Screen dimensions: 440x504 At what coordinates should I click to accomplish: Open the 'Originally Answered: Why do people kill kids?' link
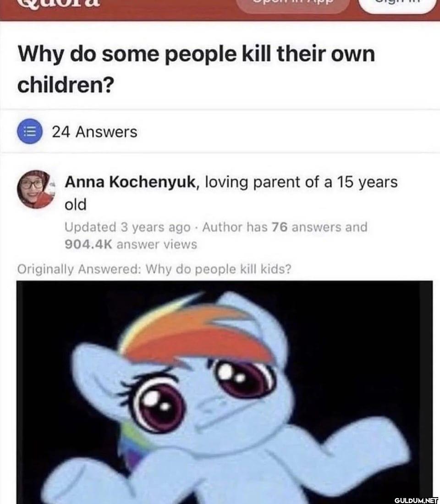pos(154,269)
